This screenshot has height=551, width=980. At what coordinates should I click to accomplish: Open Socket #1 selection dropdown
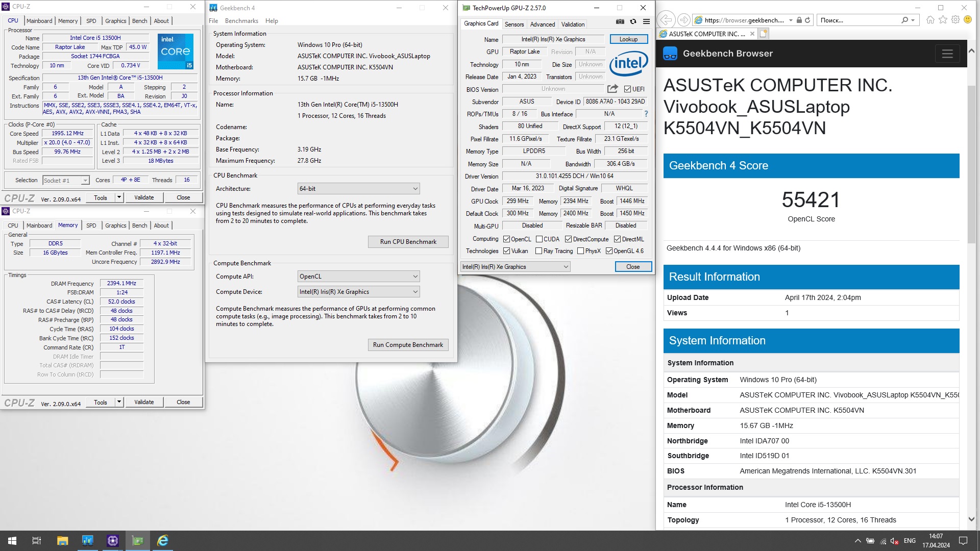tap(66, 181)
